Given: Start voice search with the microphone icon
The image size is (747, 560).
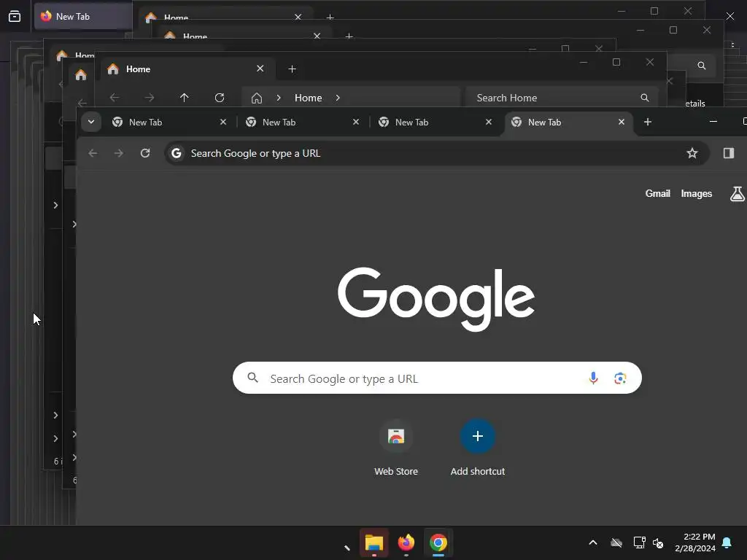Looking at the screenshot, I should pyautogui.click(x=593, y=378).
